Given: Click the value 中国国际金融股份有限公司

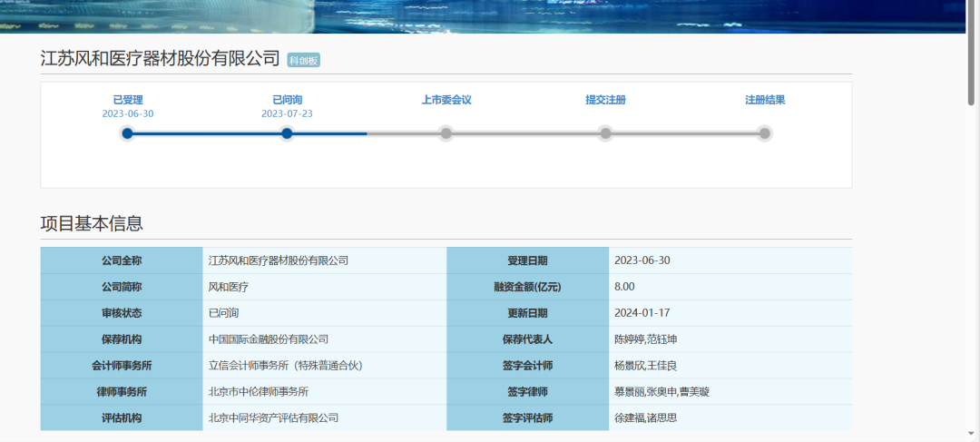Looking at the screenshot, I should (x=268, y=339).
